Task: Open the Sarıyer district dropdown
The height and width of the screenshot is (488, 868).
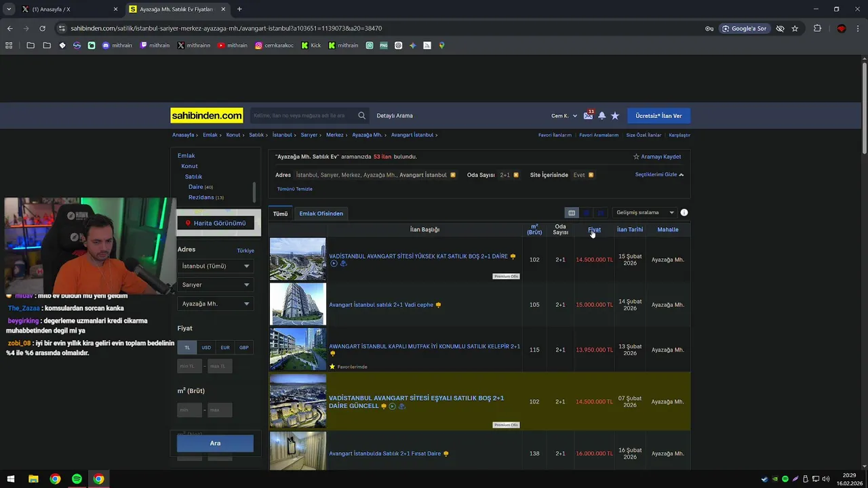Action: click(216, 285)
